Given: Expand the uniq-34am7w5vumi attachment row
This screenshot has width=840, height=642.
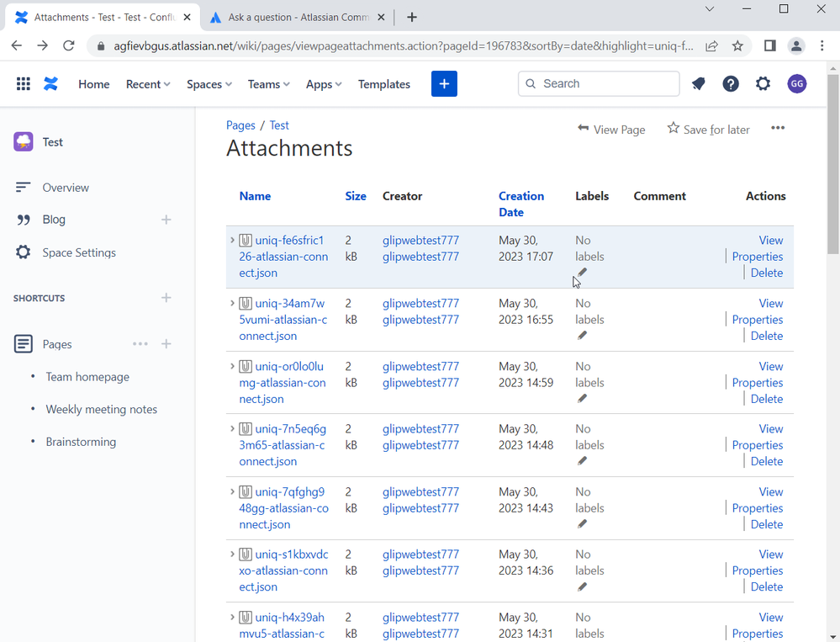Looking at the screenshot, I should [x=232, y=303].
